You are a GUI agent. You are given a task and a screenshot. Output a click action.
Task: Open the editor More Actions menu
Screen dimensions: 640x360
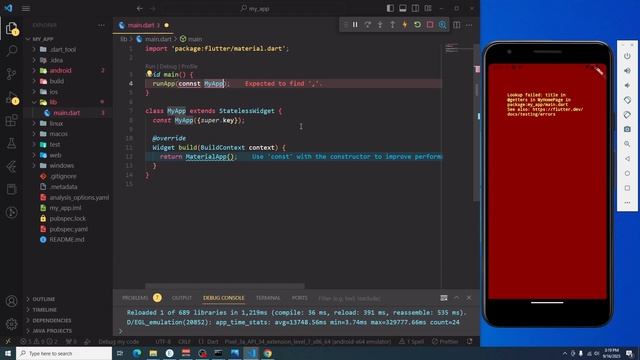[x=469, y=25]
